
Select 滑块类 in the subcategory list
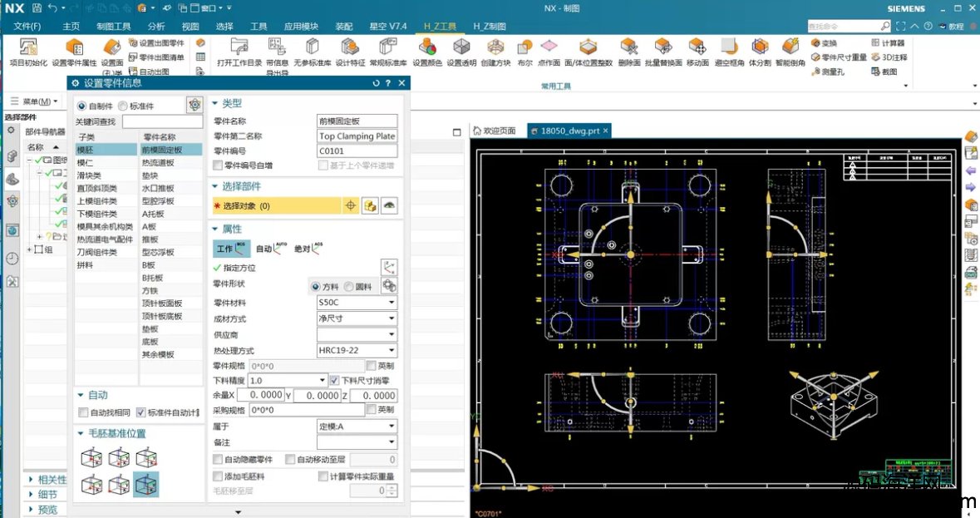[106, 175]
